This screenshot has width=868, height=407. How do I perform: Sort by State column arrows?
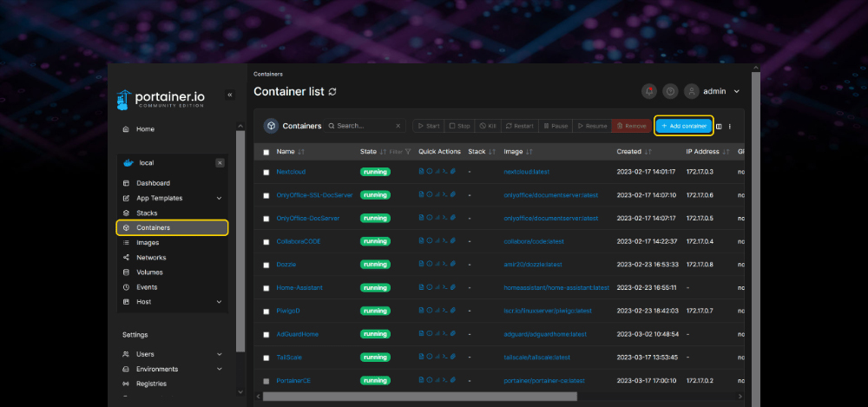[383, 152]
